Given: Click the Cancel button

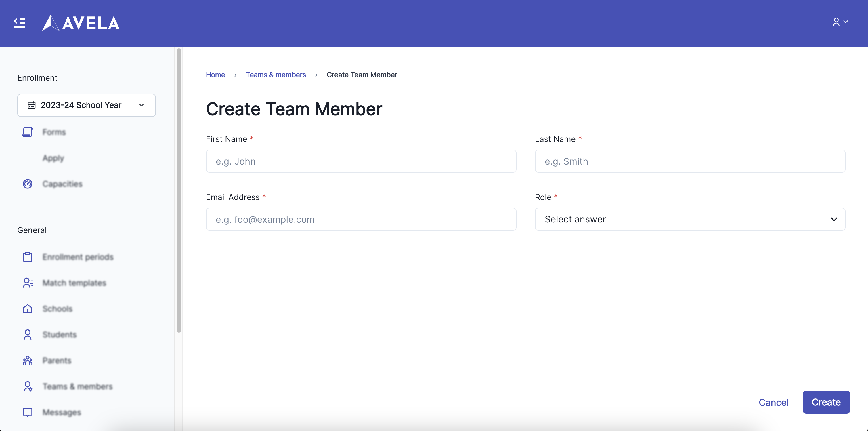Looking at the screenshot, I should coord(773,402).
